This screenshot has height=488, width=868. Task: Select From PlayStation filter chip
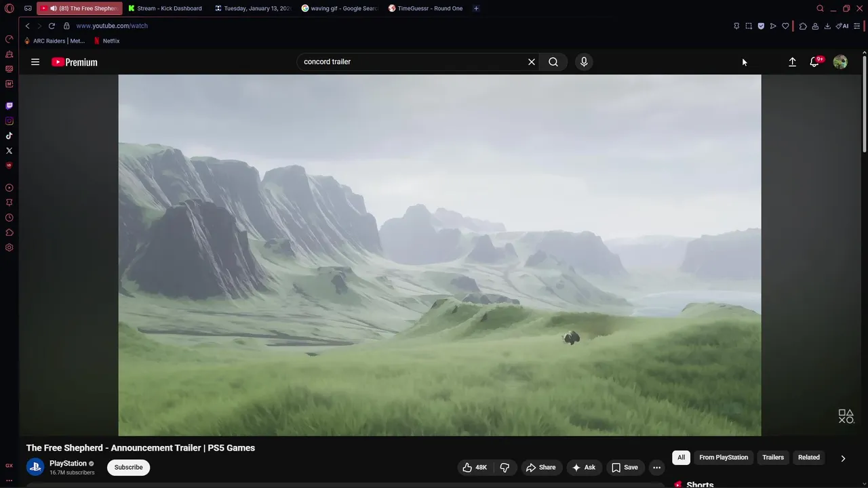[x=724, y=457]
